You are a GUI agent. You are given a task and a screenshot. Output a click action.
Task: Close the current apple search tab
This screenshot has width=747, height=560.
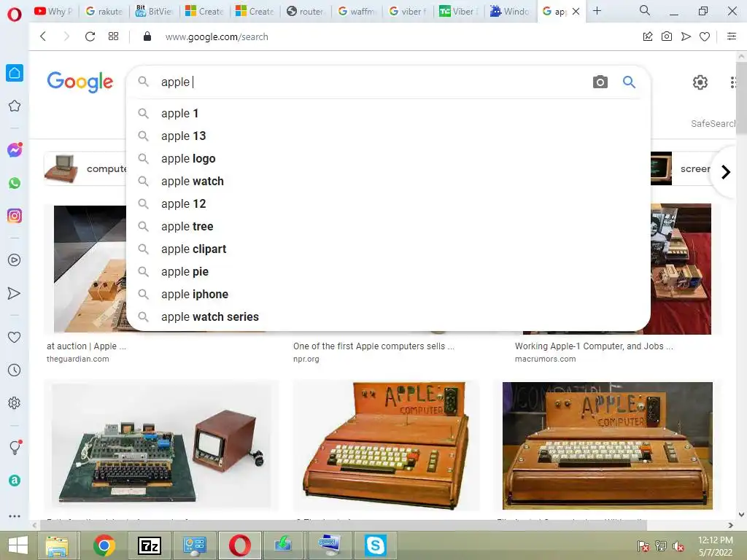(x=576, y=11)
